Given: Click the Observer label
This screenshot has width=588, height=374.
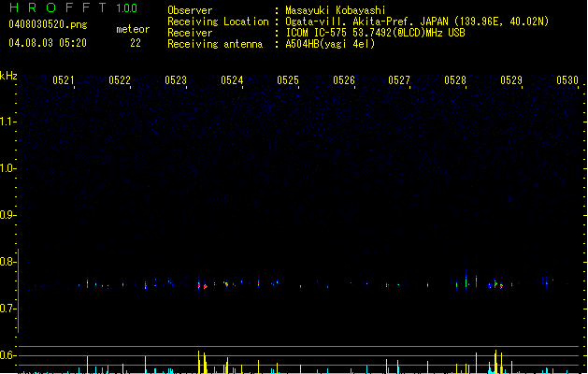Looking at the screenshot, I should [x=190, y=10].
